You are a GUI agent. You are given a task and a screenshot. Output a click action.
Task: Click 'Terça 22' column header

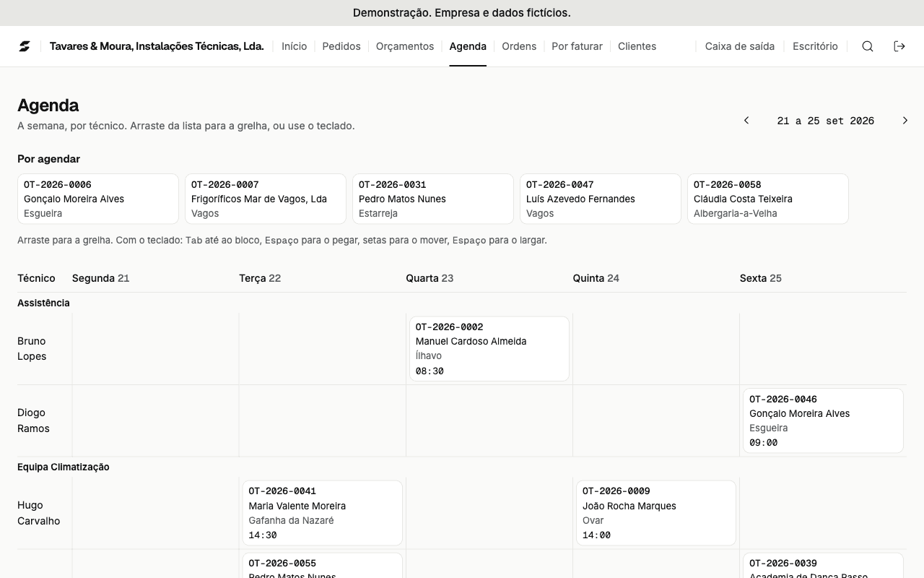pyautogui.click(x=260, y=278)
